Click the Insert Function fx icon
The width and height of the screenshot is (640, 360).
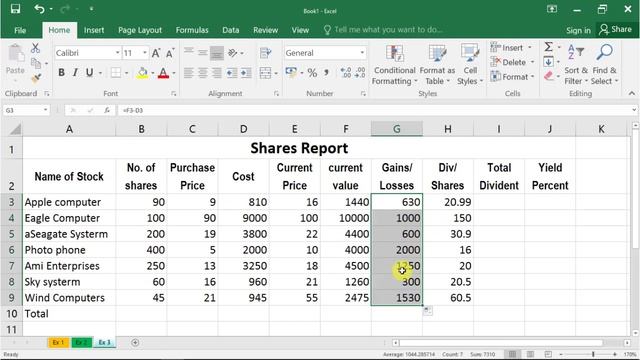click(x=107, y=110)
